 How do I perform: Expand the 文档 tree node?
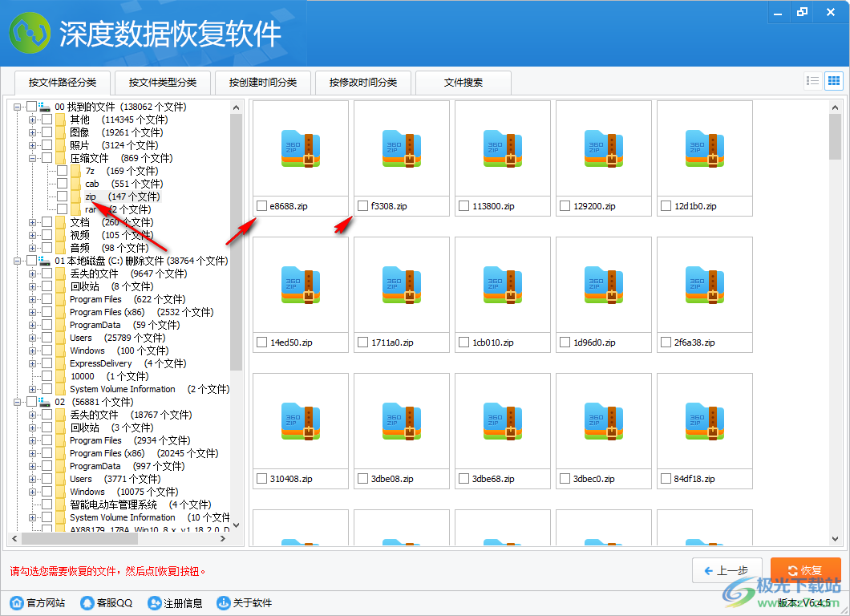pyautogui.click(x=33, y=222)
